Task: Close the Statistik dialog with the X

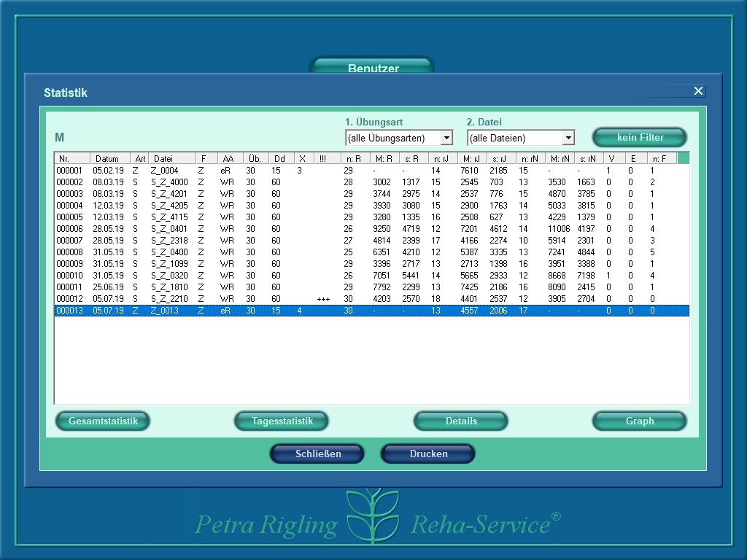Action: click(x=698, y=91)
